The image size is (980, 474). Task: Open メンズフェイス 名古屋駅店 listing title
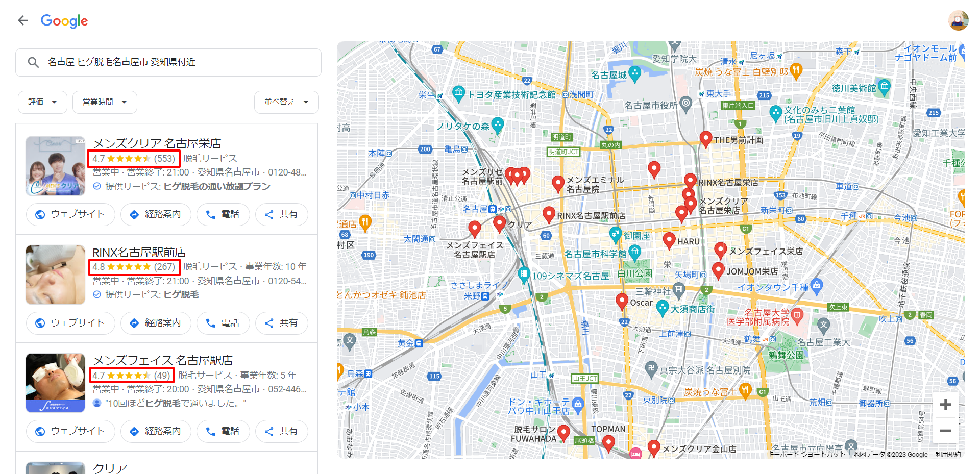click(x=162, y=360)
